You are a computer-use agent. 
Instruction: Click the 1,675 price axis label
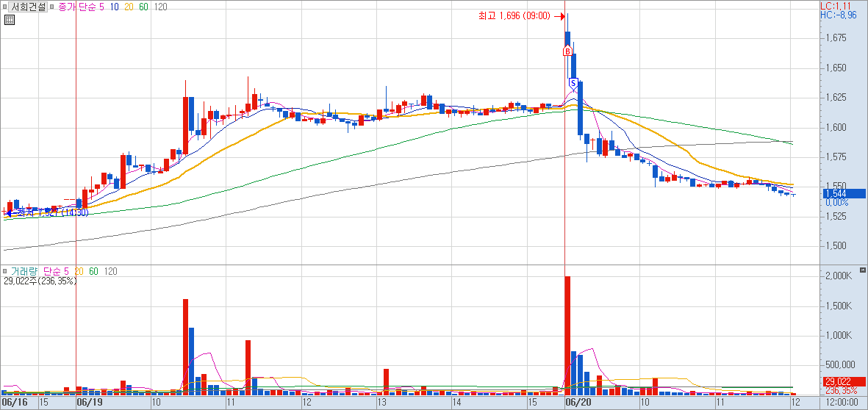[836, 38]
